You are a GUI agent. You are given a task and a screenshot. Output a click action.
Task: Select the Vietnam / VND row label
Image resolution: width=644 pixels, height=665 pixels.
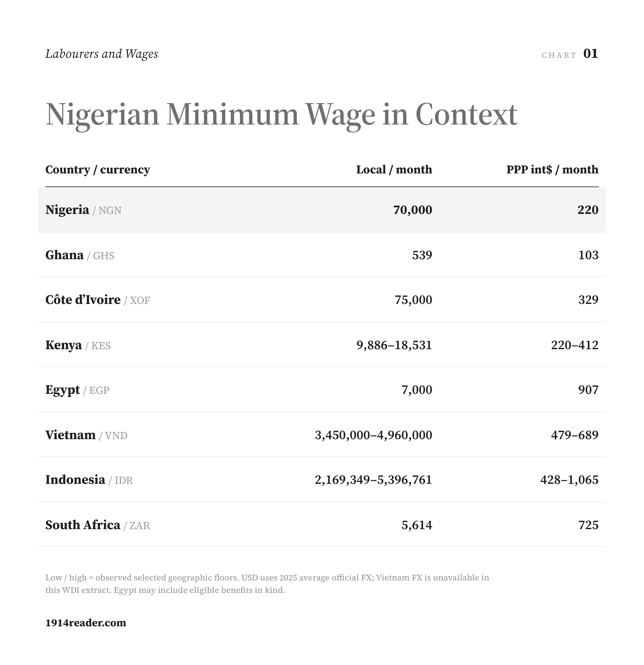pos(86,435)
